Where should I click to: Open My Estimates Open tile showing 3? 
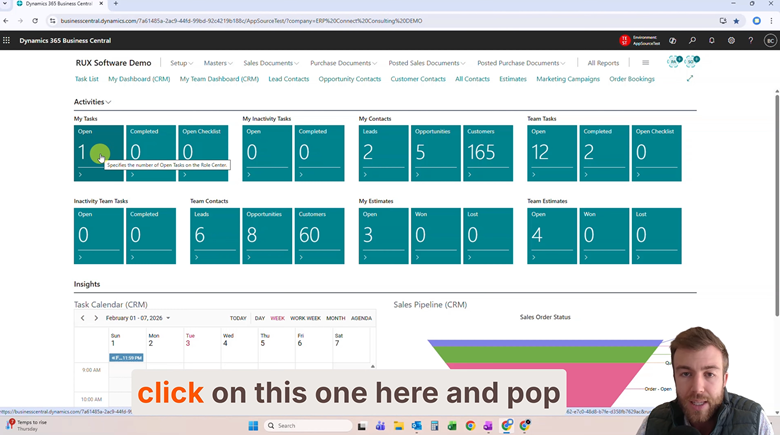click(x=384, y=236)
